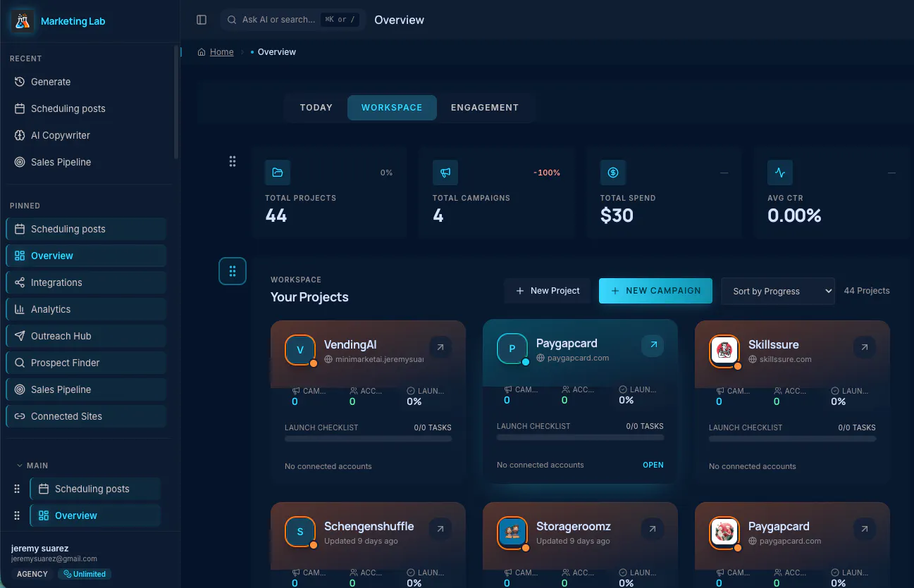Grab the drag handle beside the stat cards
This screenshot has width=914, height=588.
pos(233,161)
